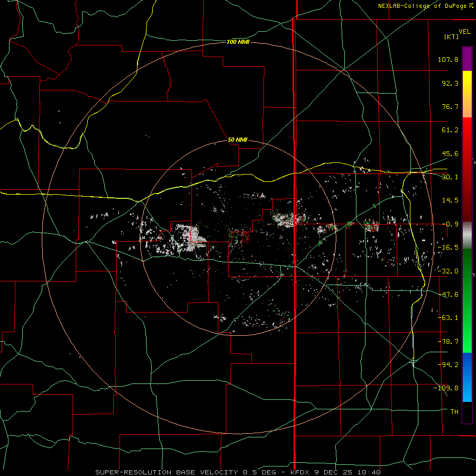The image size is (476, 476).
Task: Click the -32.0 legend value
Action: (448, 271)
